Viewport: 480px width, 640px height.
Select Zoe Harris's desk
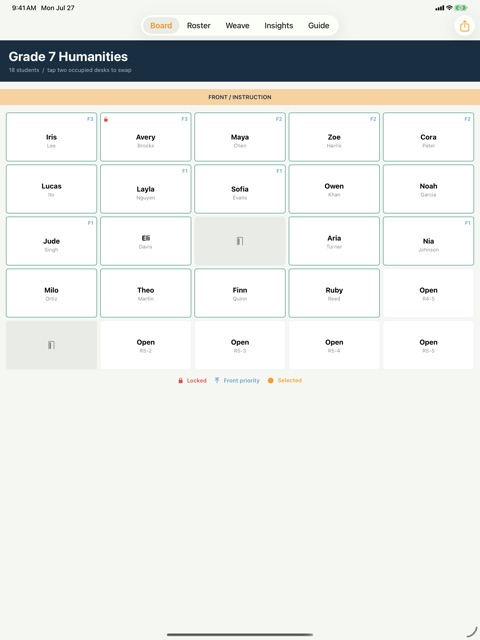[334, 137]
